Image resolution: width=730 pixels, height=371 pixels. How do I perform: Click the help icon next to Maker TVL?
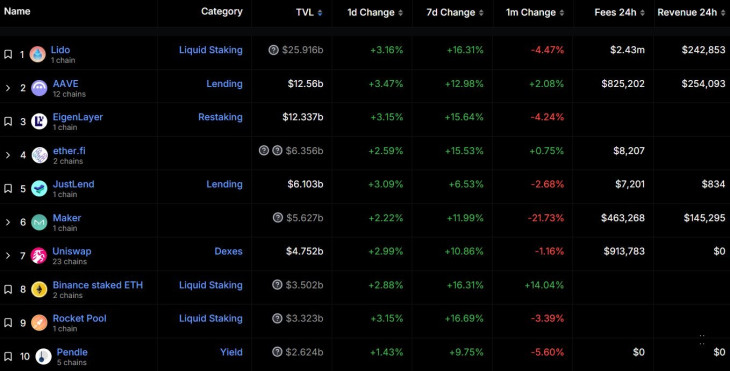click(x=278, y=217)
